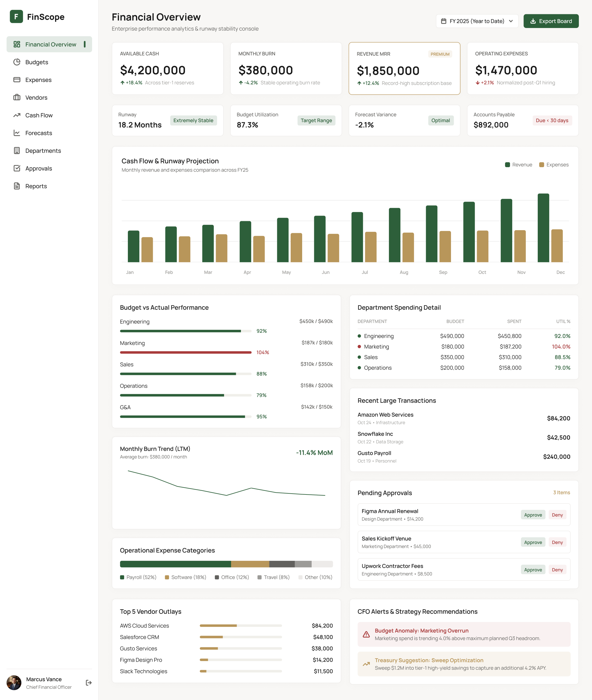Click the Gusto Payroll $240,000 amount
592x700 pixels.
[x=556, y=457]
